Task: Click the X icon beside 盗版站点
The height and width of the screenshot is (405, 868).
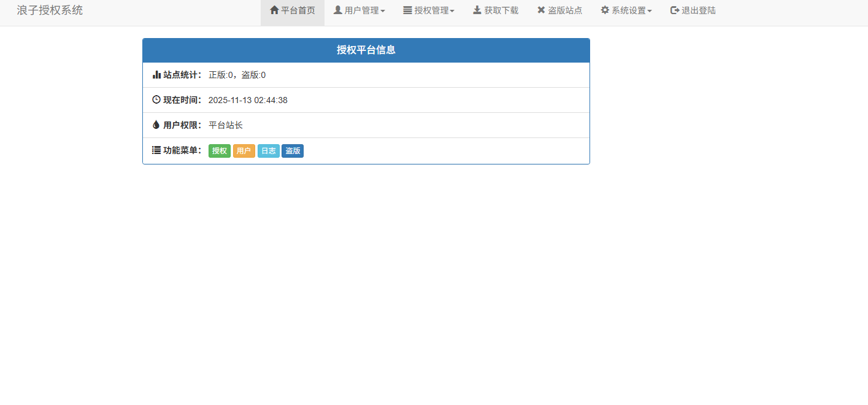Action: pyautogui.click(x=540, y=10)
